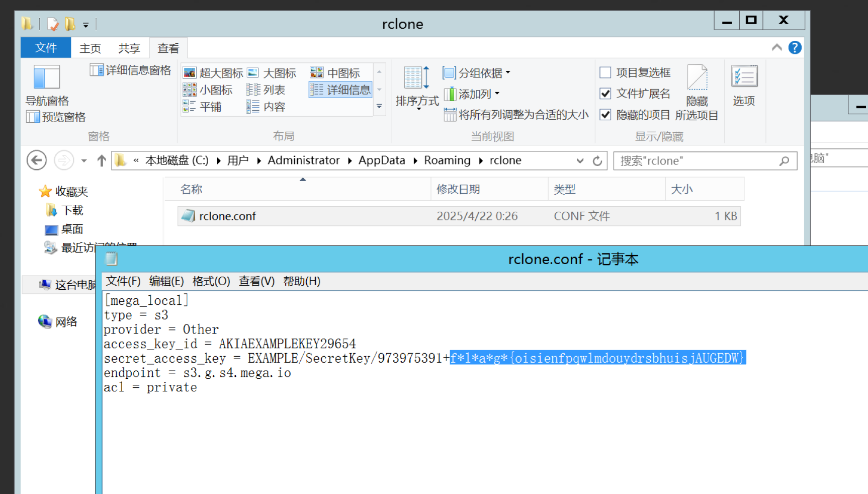Enable 项目复选框 item checkboxes

(605, 72)
